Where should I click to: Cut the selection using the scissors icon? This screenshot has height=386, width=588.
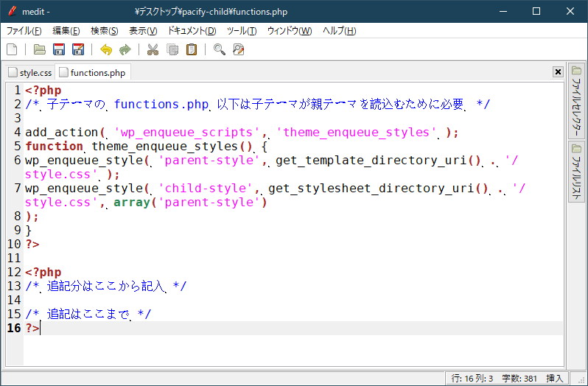pyautogui.click(x=153, y=49)
